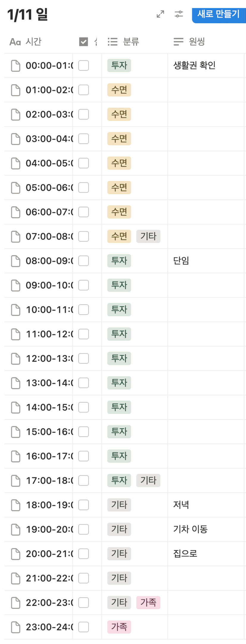This screenshot has height=644, width=246.
Task: Click the page icon for row 08:00-09:00
Action: [15, 261]
